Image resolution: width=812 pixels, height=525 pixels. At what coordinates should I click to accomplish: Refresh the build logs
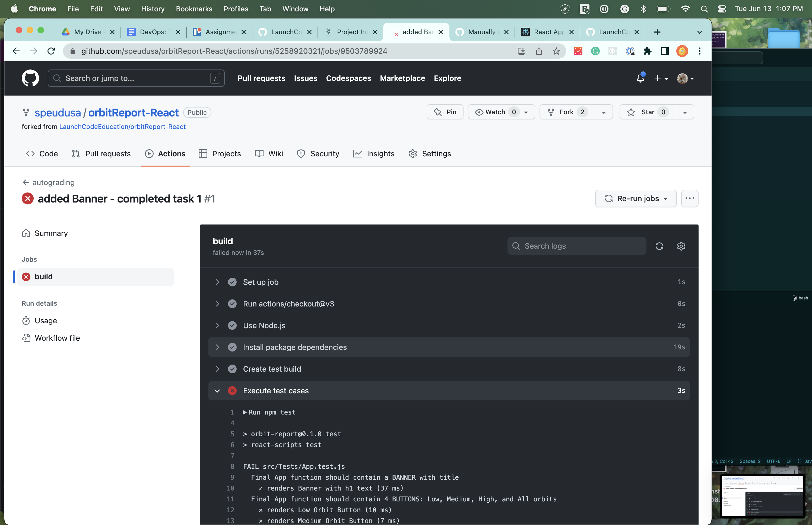pos(659,246)
